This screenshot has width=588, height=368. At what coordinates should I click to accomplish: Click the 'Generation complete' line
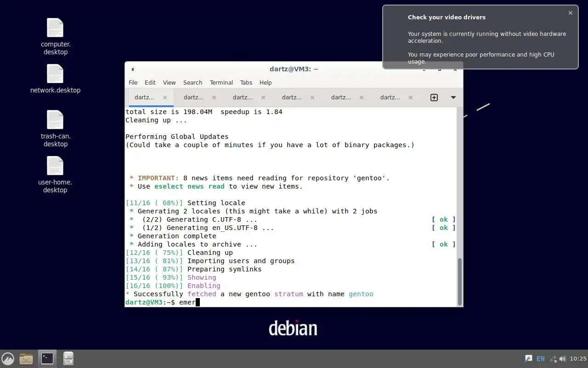click(173, 236)
